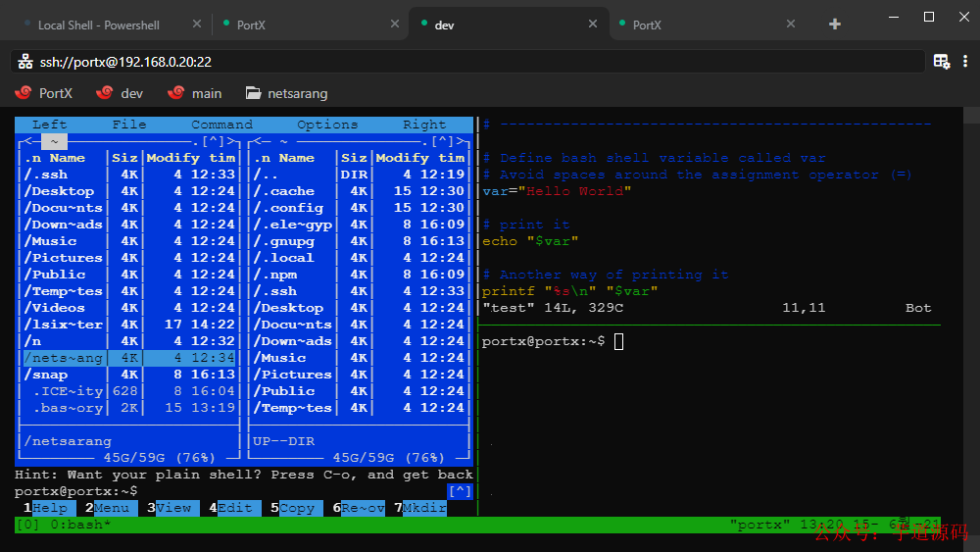Select /Docu~nts in the left panel
The image size is (980, 552).
(129, 208)
